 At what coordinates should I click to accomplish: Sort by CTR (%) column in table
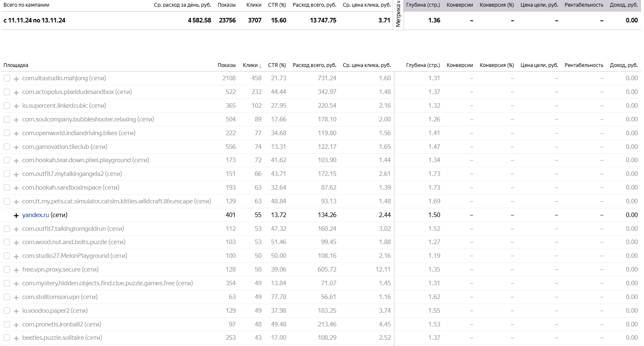pyautogui.click(x=277, y=65)
